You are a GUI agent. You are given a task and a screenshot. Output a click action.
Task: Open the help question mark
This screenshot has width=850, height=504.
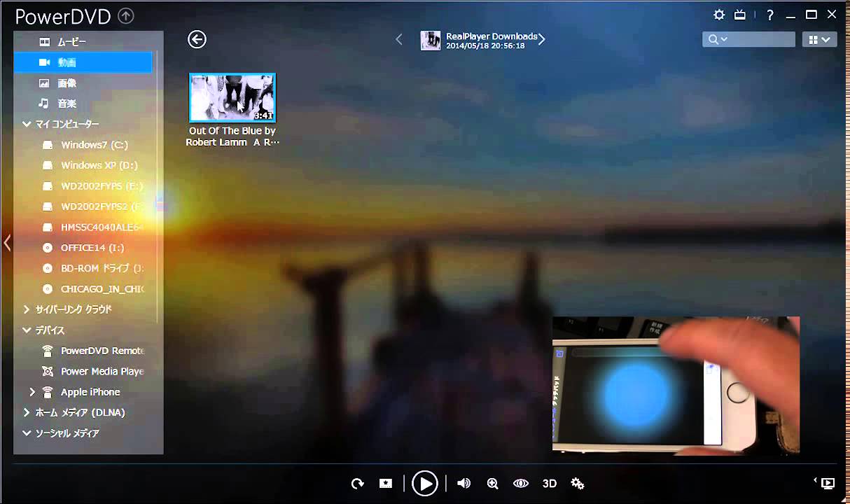(770, 15)
